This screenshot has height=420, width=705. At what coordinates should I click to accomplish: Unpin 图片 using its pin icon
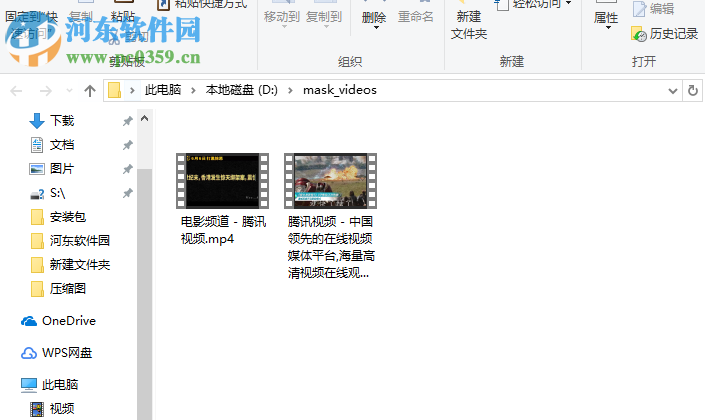[x=128, y=169]
